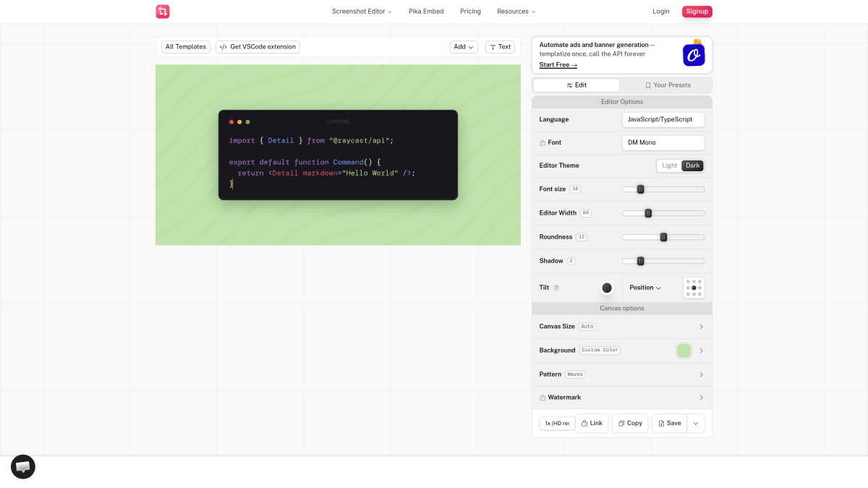Screen dimensions: 868x488
Task: Click the Roundness slider handle
Action: point(663,237)
